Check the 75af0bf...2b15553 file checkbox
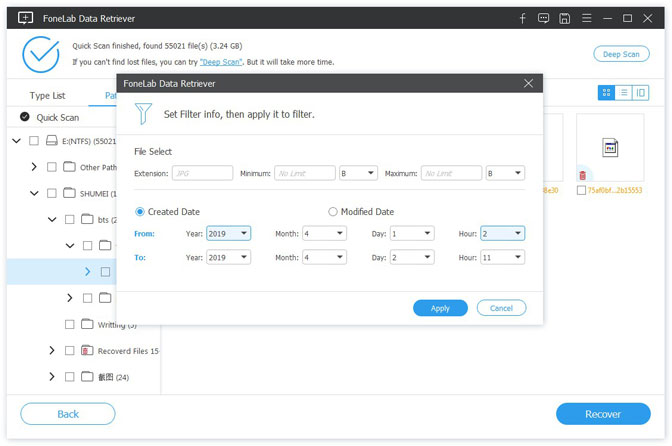 click(x=581, y=190)
